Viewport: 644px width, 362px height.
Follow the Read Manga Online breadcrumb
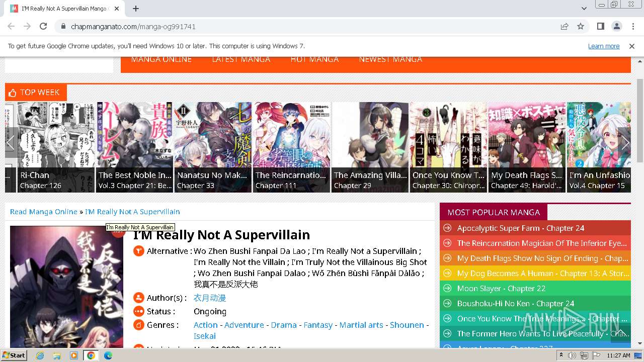click(x=44, y=212)
